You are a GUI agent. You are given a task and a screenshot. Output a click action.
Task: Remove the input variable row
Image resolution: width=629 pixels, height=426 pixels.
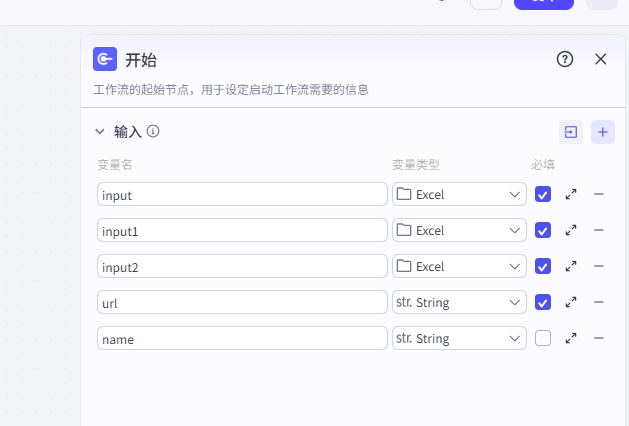click(599, 194)
